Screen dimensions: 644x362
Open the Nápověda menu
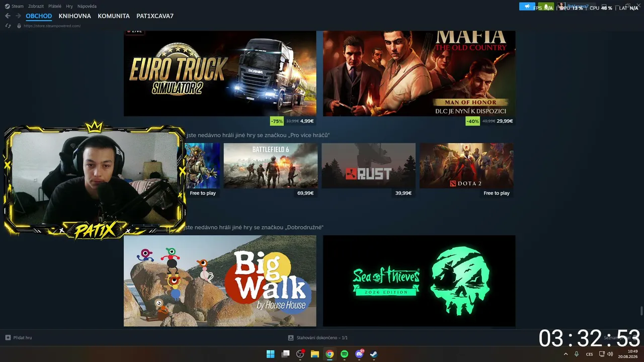point(87,6)
